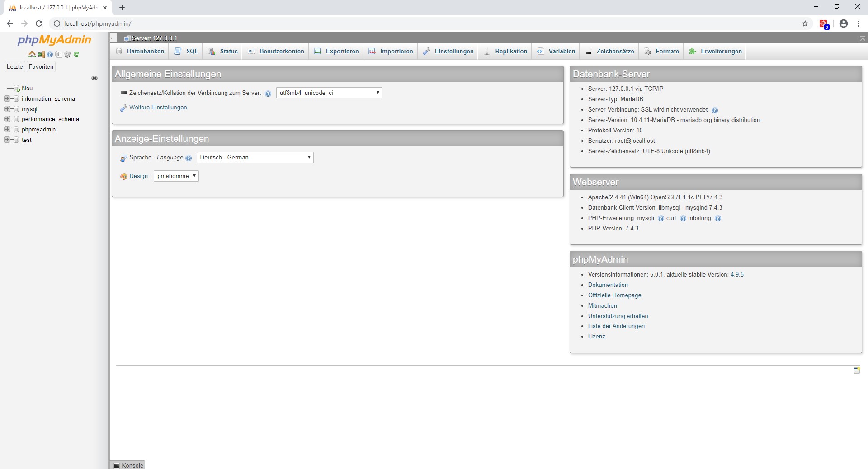Click Neu to create a new database
The image size is (868, 469).
pyautogui.click(x=27, y=89)
